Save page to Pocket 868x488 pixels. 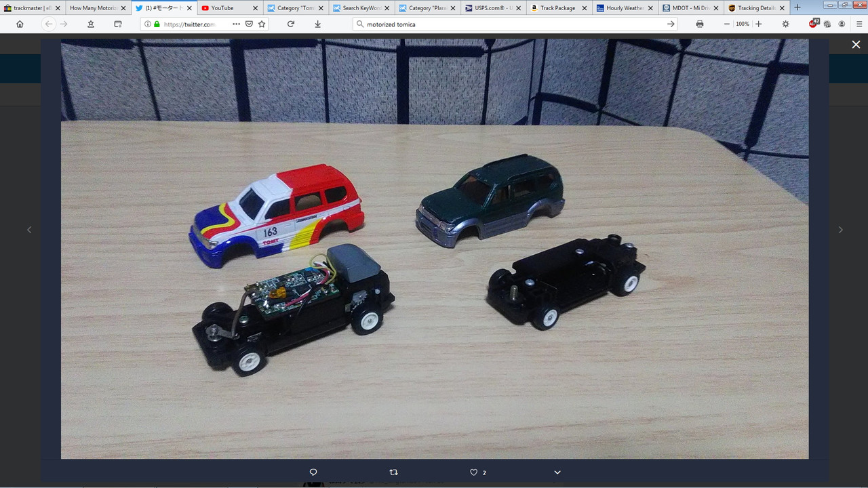point(249,24)
